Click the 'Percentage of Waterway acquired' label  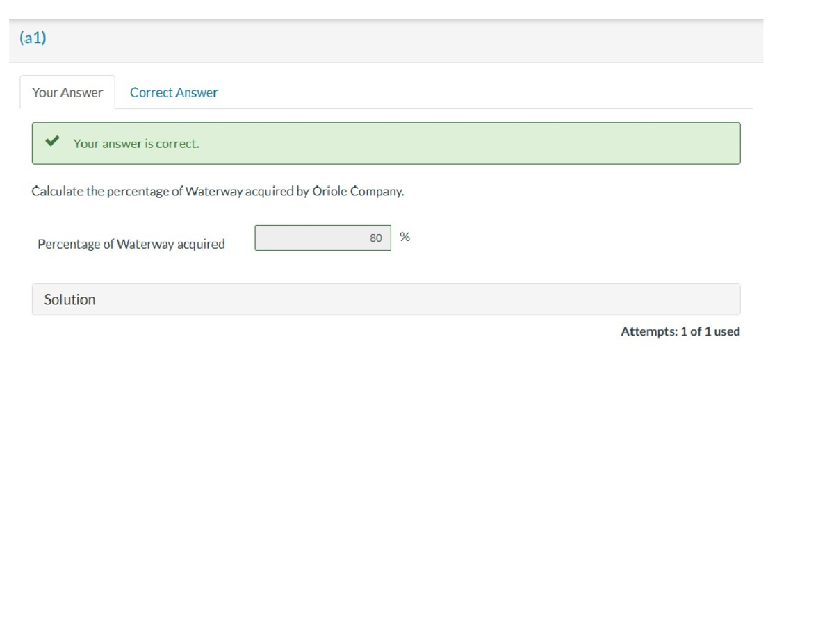131,244
